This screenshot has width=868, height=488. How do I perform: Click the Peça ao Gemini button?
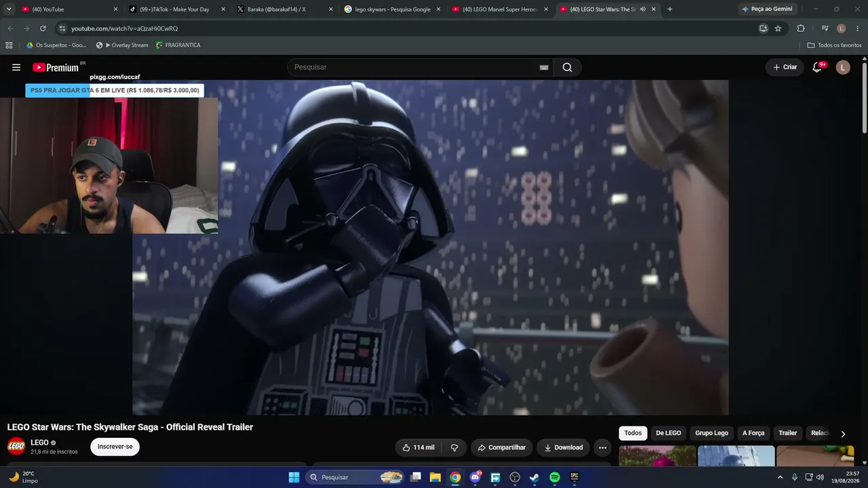click(767, 9)
